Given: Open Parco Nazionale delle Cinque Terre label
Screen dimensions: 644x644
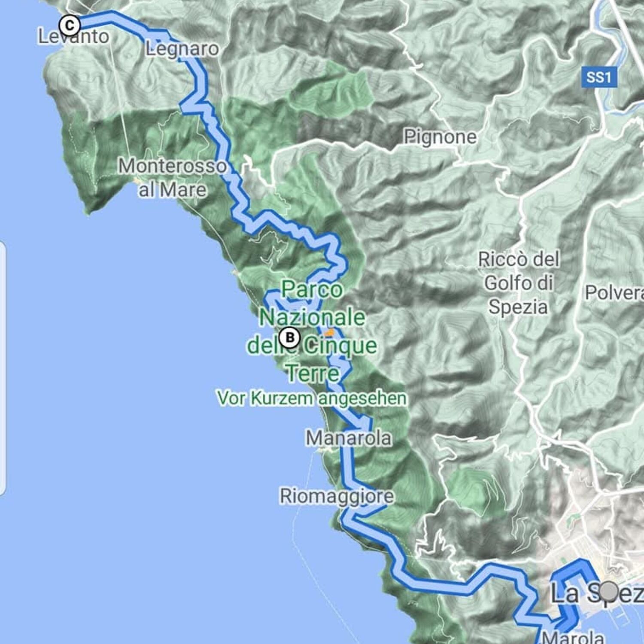Looking at the screenshot, I should [x=312, y=331].
